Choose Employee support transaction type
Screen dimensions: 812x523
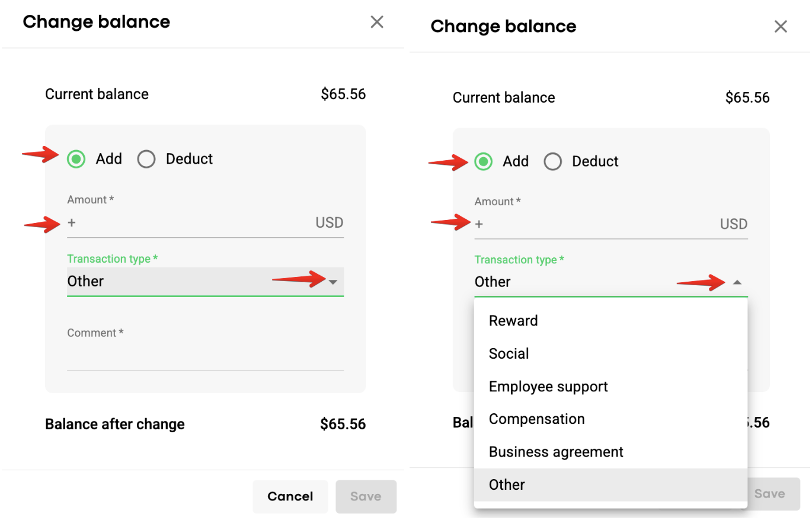[x=548, y=387]
